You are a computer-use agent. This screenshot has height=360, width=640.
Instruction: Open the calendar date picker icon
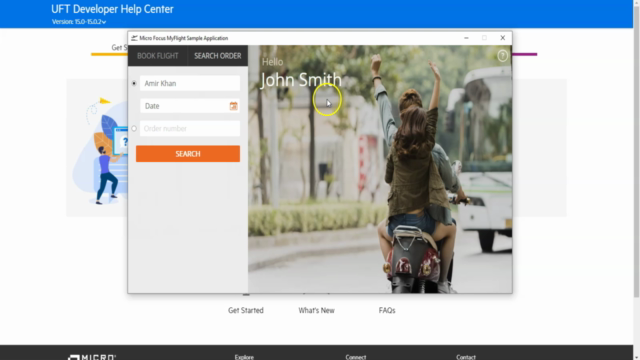click(x=233, y=106)
